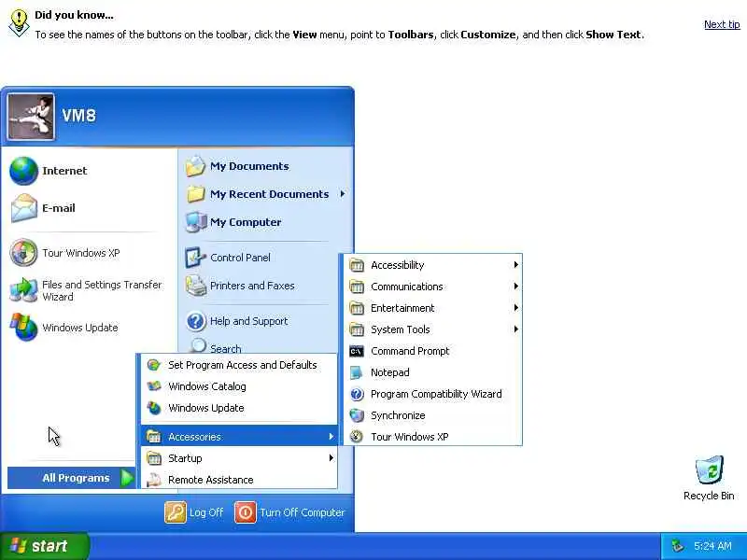Click the E-mail envelope icon

[x=24, y=208]
